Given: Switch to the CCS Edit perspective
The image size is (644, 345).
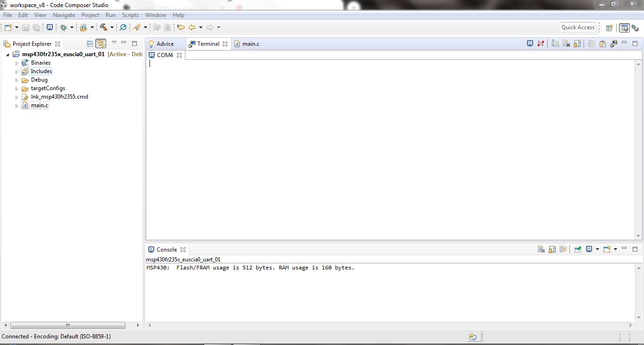Looking at the screenshot, I should click(624, 28).
